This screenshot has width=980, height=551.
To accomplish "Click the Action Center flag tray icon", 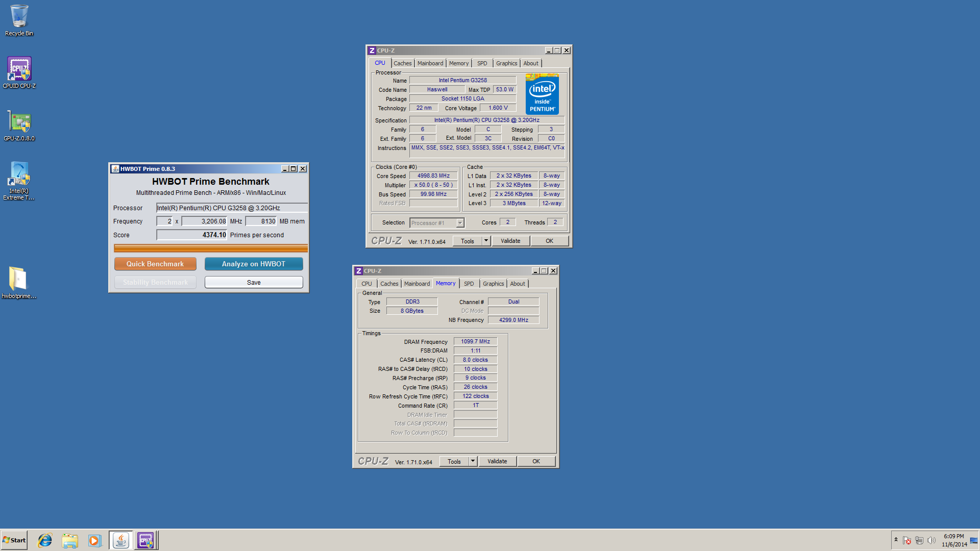I will 906,540.
